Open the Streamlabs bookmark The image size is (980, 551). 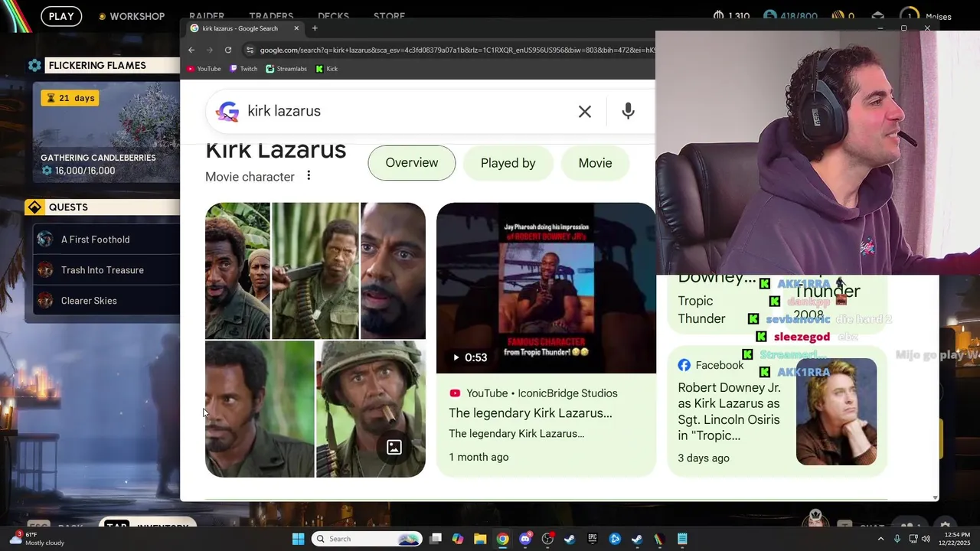(x=286, y=69)
